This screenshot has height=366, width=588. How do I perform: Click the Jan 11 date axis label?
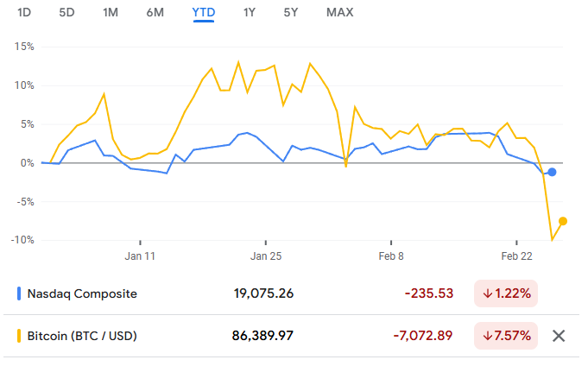click(140, 256)
